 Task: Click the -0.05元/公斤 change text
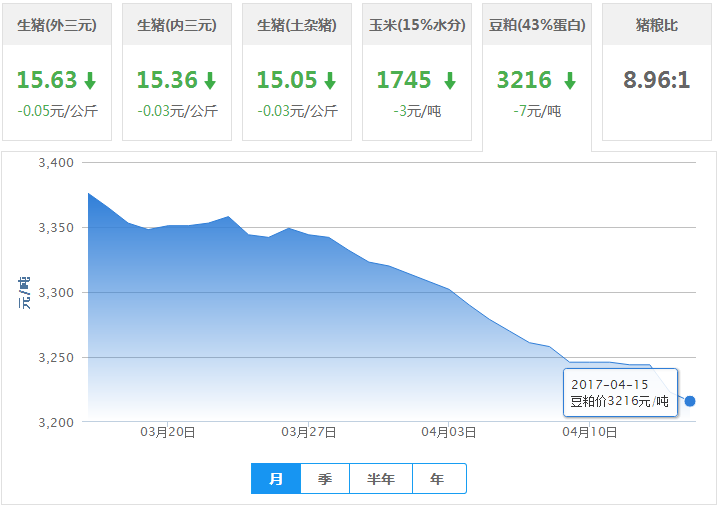click(57, 111)
